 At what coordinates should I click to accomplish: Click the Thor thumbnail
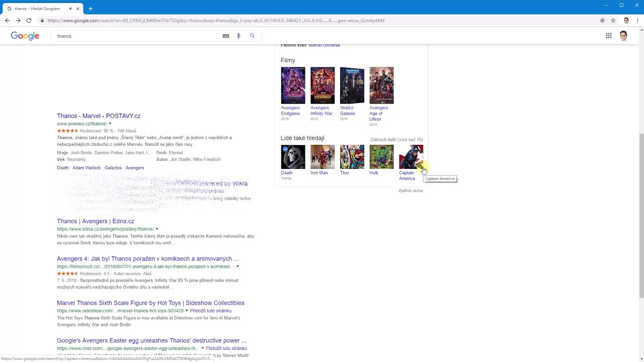352,157
